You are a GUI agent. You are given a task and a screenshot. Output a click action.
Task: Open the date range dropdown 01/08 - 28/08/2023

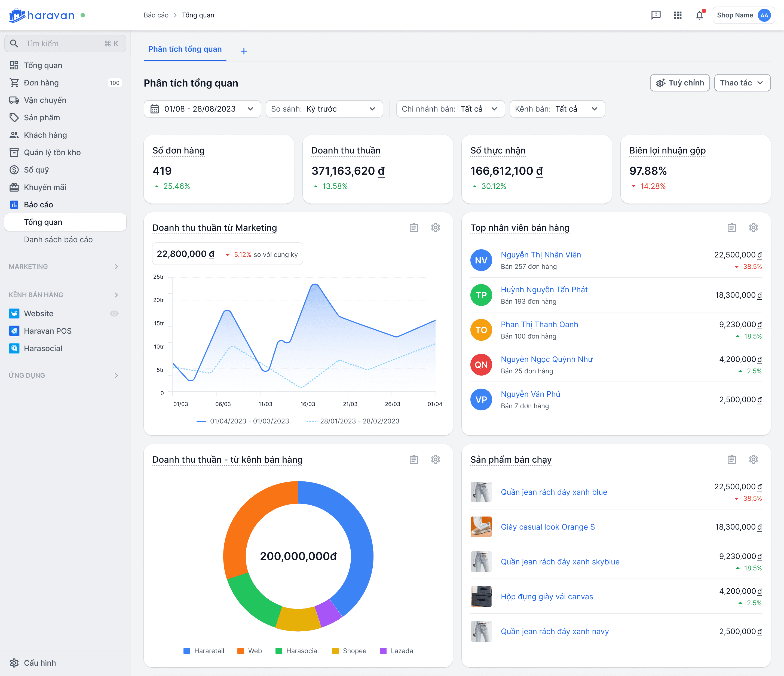point(203,109)
